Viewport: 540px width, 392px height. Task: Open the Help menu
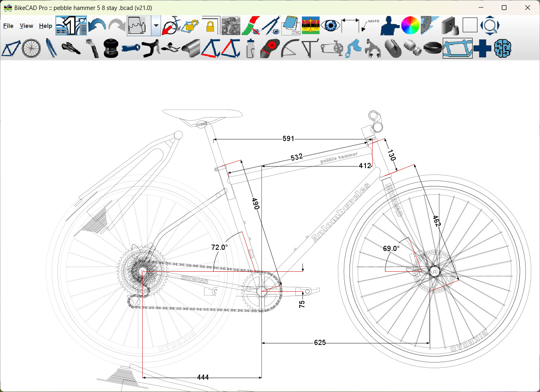45,26
